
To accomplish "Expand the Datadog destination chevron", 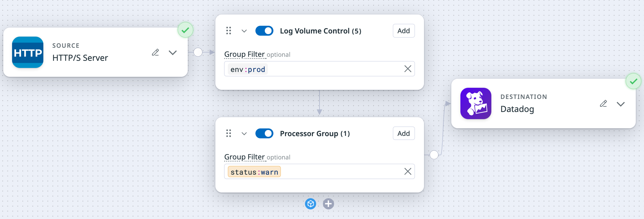I will click(620, 104).
